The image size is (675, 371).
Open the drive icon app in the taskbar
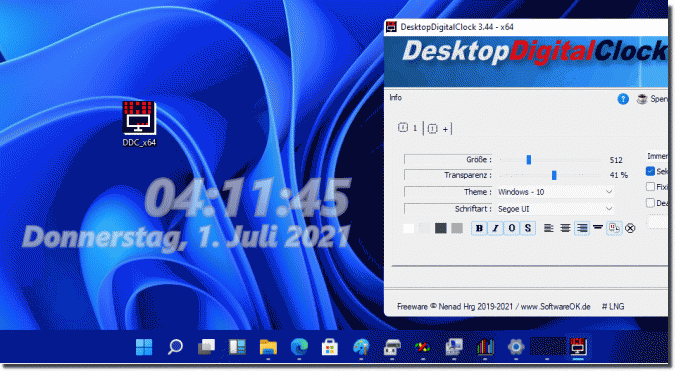pyautogui.click(x=392, y=347)
